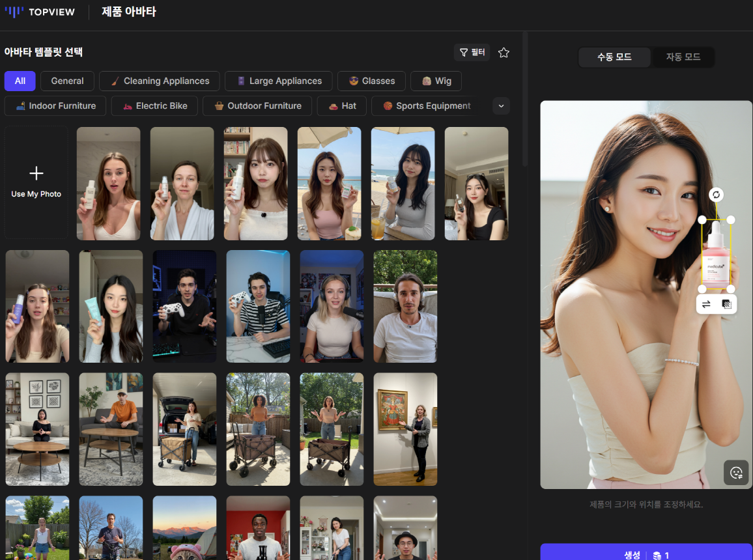The width and height of the screenshot is (753, 560).
Task: Select cat in pink hat thumbnail
Action: pos(184,528)
